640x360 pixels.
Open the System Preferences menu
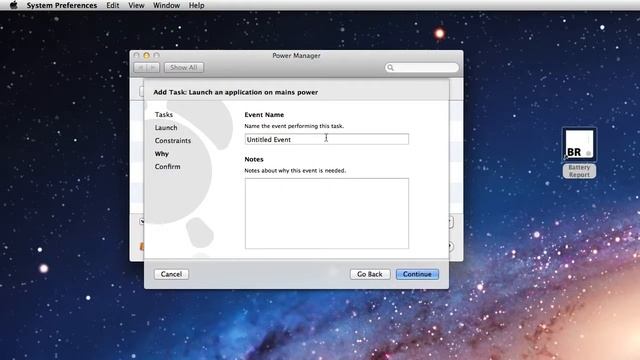tap(62, 5)
